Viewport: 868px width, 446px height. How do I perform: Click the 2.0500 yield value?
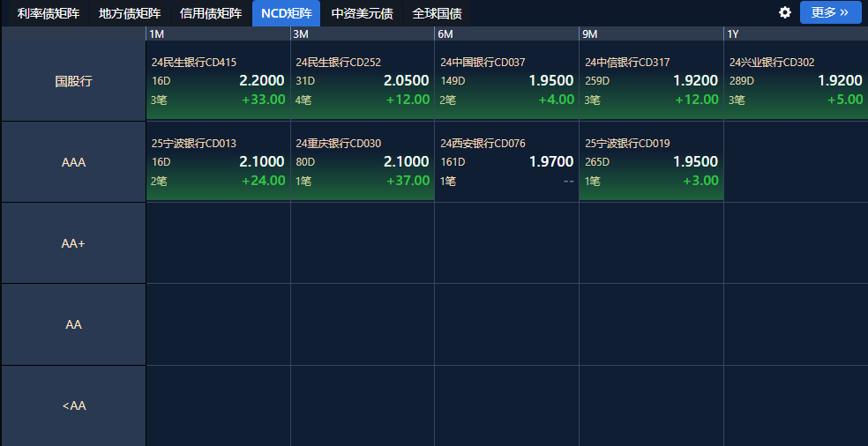407,81
